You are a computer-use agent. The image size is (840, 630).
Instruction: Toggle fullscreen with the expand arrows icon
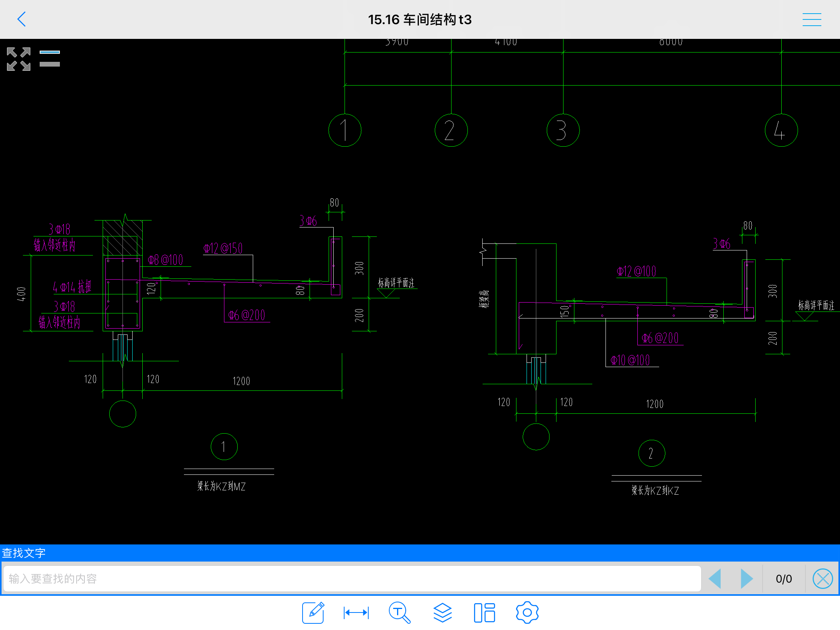click(19, 59)
